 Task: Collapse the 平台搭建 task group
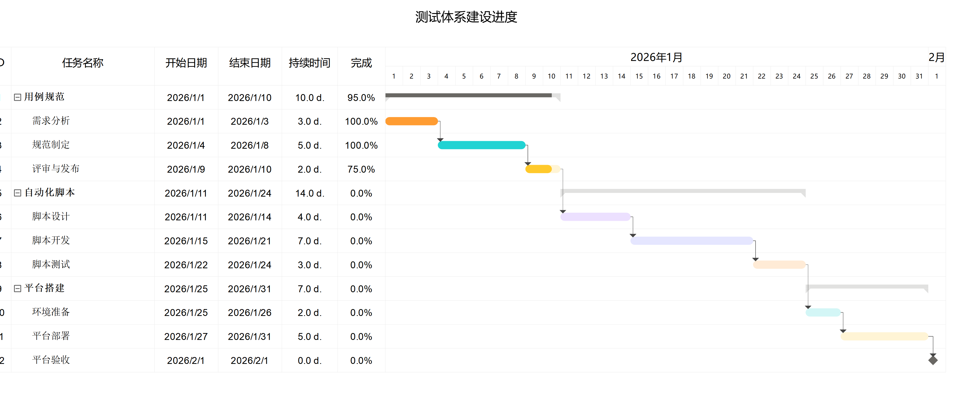[17, 289]
